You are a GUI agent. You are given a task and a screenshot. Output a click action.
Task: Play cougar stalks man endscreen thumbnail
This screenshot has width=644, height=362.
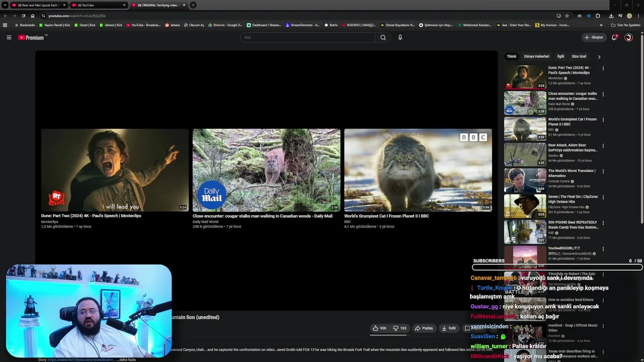point(266,170)
